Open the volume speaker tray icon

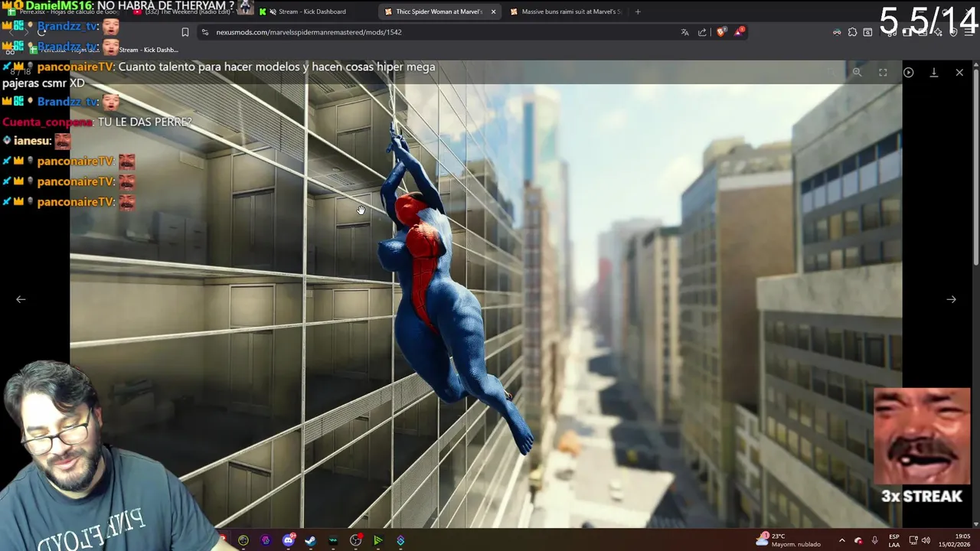926,540
